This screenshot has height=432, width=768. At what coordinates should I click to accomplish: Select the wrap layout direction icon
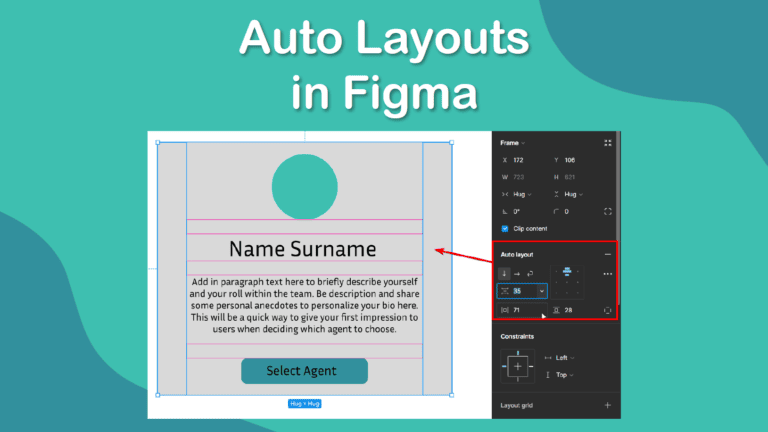pyautogui.click(x=530, y=274)
